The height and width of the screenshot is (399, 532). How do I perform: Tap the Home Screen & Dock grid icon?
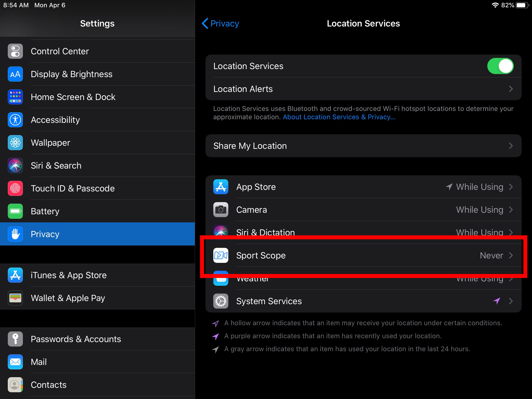click(x=15, y=97)
